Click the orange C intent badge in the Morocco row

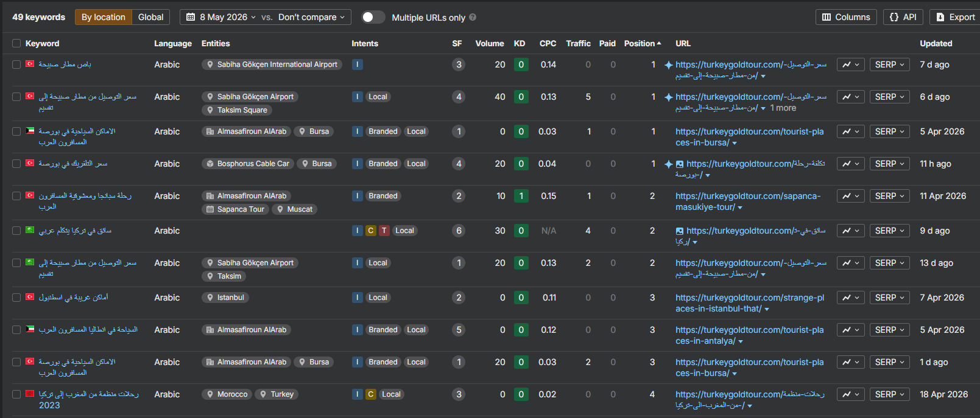370,394
